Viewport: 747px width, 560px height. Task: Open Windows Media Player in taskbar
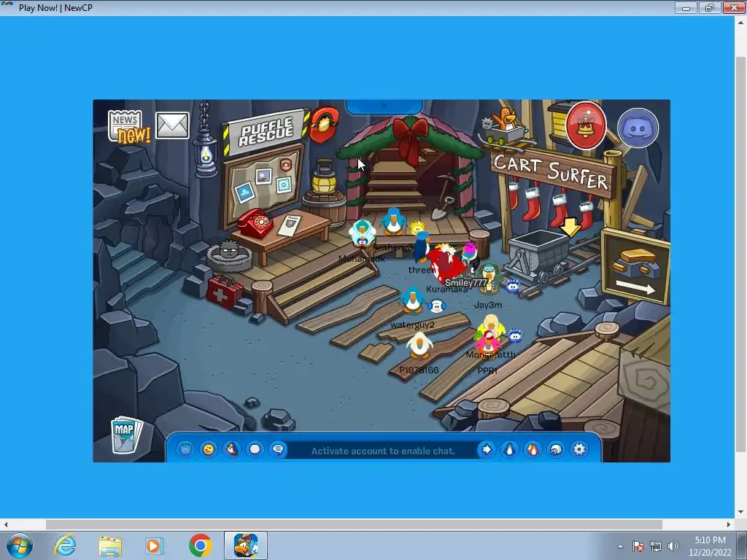pyautogui.click(x=154, y=545)
